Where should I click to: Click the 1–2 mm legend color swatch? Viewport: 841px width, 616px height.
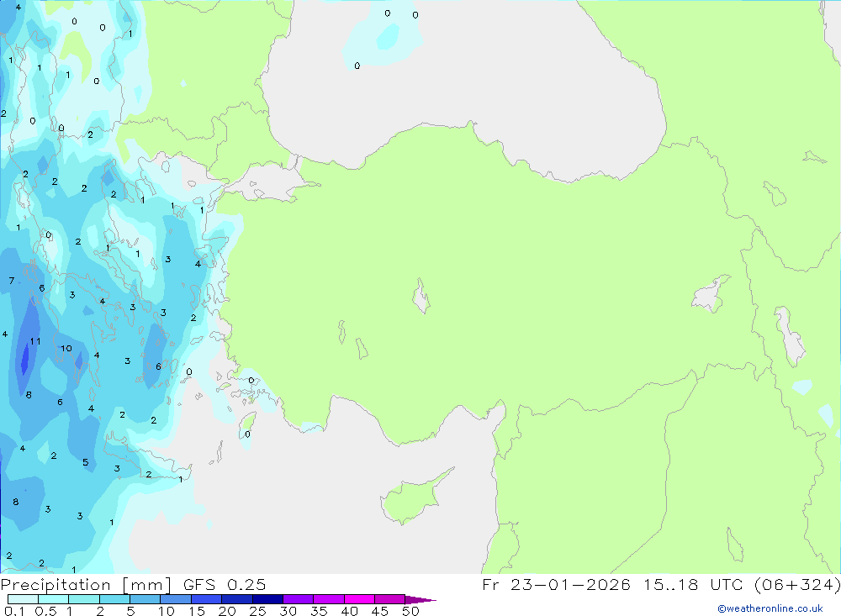click(83, 599)
